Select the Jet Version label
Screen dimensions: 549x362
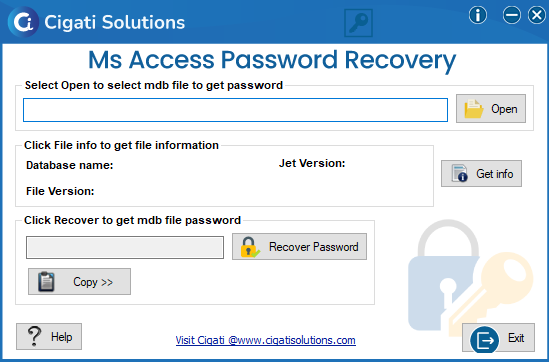[312, 163]
